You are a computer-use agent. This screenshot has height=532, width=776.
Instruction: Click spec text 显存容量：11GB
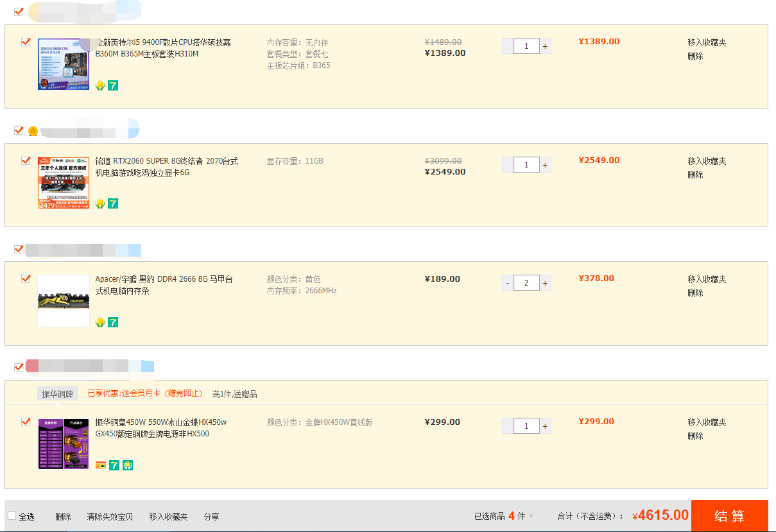(x=295, y=161)
